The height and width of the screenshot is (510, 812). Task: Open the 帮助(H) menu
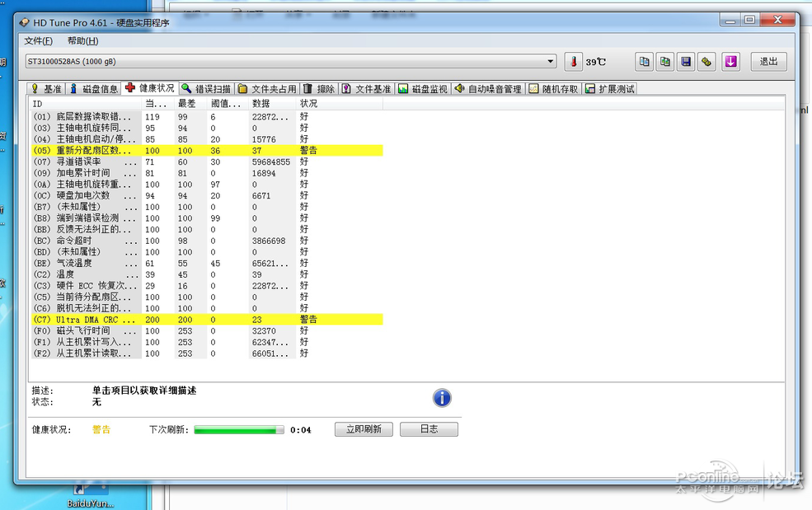[x=83, y=41]
